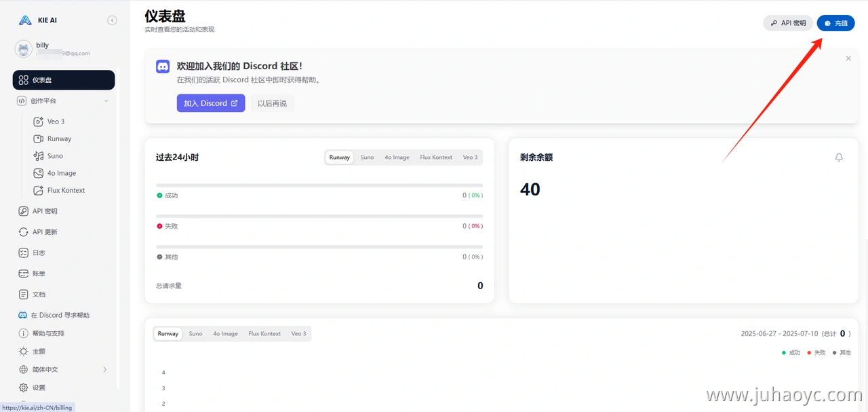Screen dimensions: 868x412
Task: Select Runway tab in 过去24小时 card
Action: 340,157
